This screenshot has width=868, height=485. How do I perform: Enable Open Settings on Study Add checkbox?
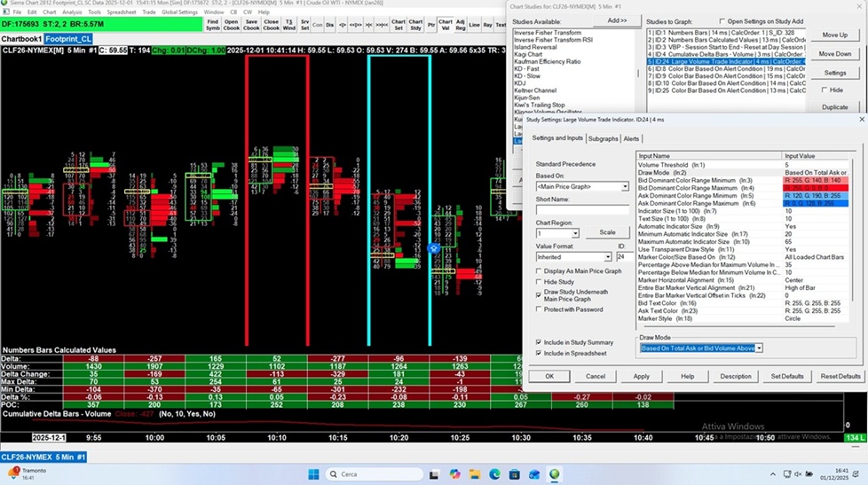722,21
